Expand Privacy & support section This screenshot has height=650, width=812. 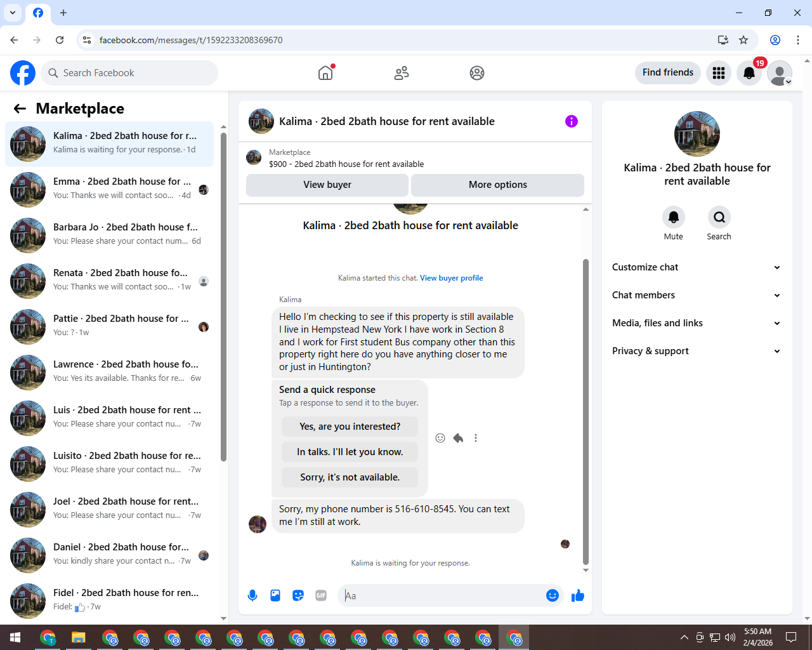coord(697,351)
